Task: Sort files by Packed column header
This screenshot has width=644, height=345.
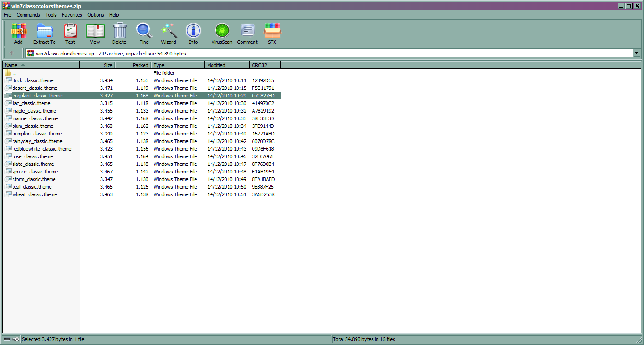Action: (x=133, y=65)
